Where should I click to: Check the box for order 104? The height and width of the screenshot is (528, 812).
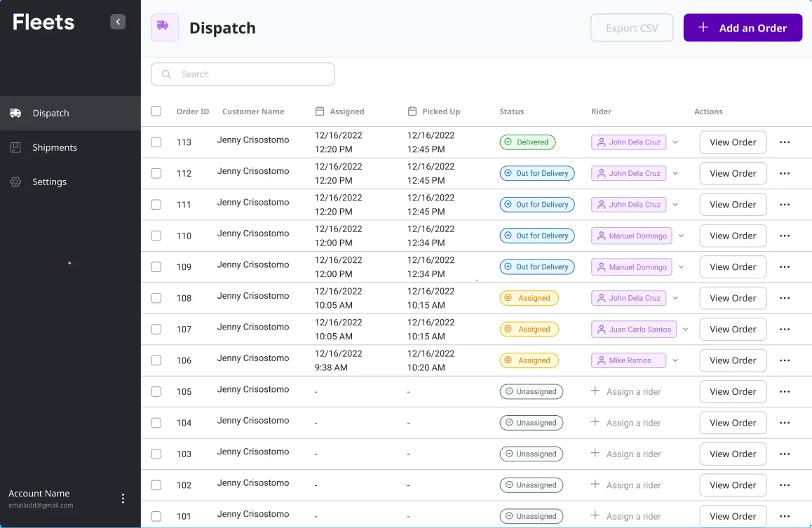click(156, 423)
